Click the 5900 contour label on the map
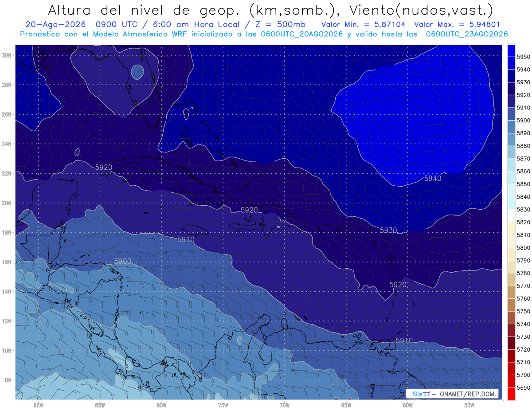 122,261
